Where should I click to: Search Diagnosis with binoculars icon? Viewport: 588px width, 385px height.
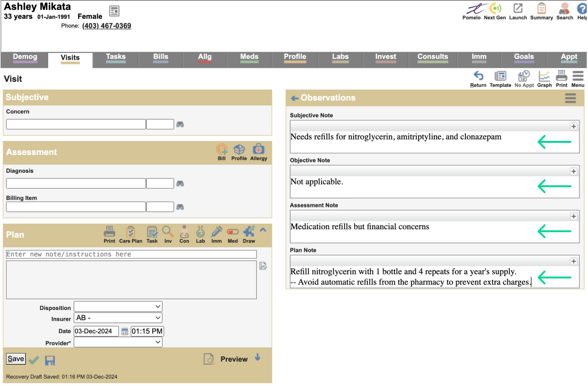pyautogui.click(x=180, y=183)
